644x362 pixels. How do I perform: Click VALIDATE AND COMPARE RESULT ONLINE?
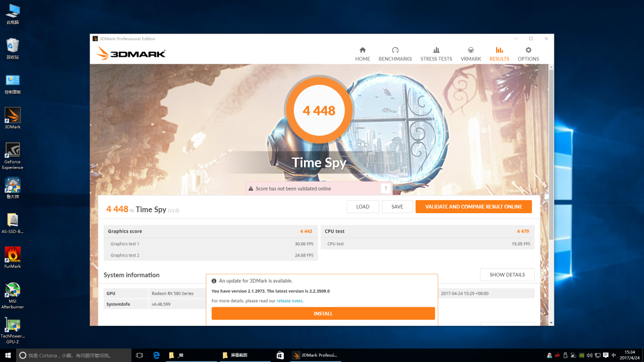point(473,207)
